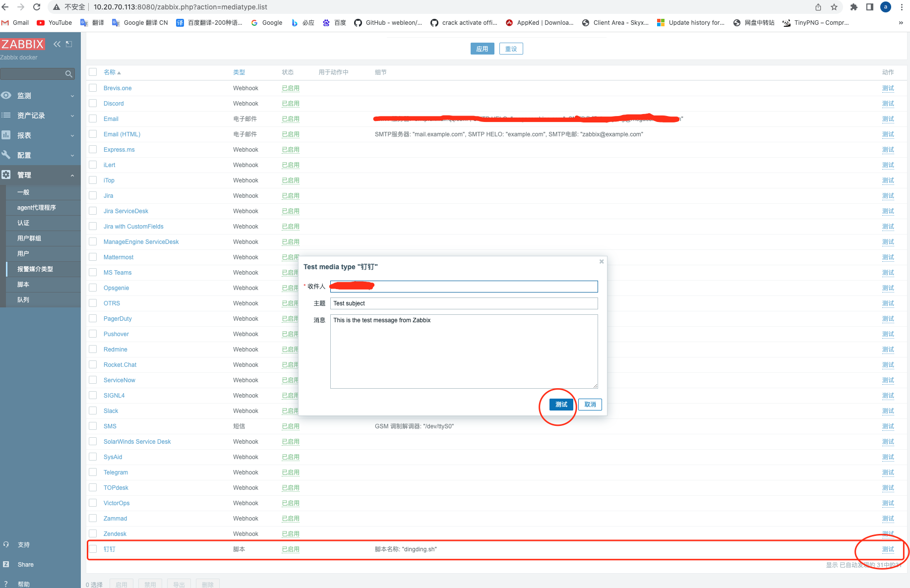Click the 取消 button in dialog
Viewport: 910px width, 588px height.
click(590, 405)
